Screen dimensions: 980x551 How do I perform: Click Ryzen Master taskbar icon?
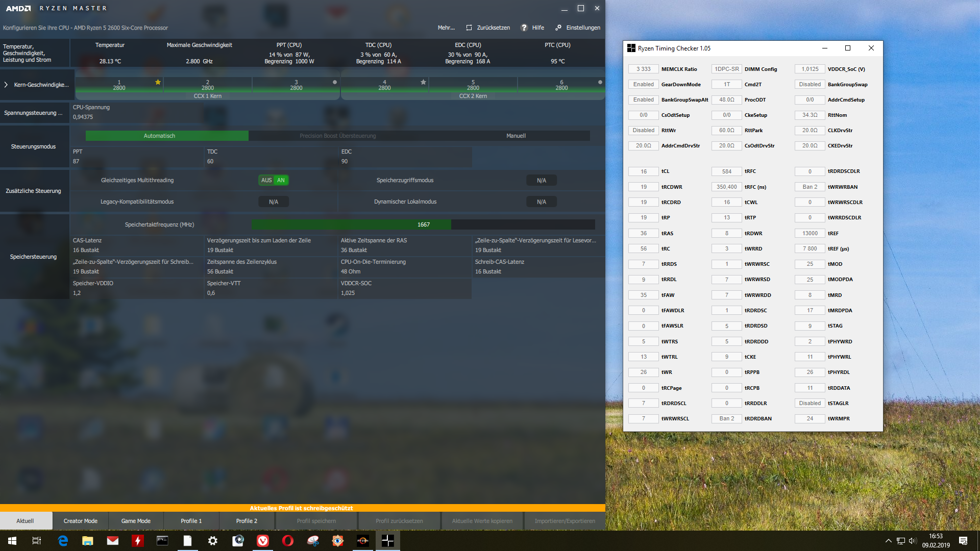click(362, 541)
